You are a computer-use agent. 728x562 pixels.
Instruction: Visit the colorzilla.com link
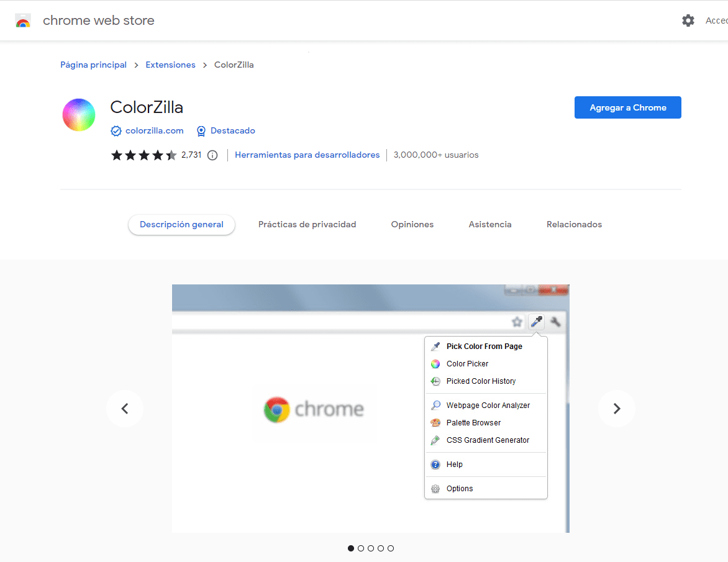(154, 131)
